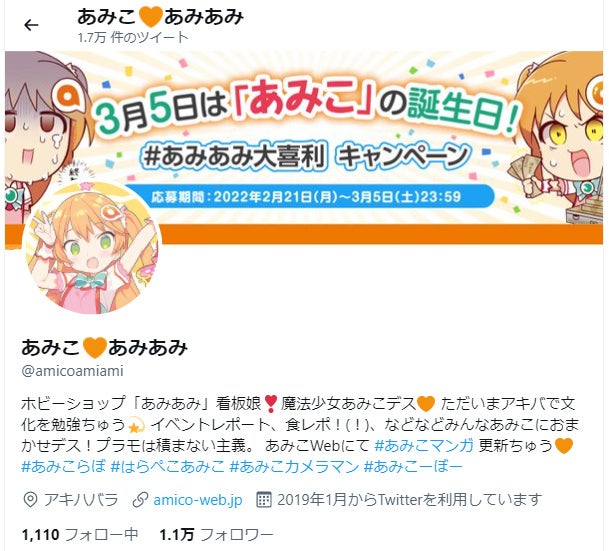The image size is (609, 551).
Task: Open the amico-web.jp website link
Action: click(x=198, y=500)
